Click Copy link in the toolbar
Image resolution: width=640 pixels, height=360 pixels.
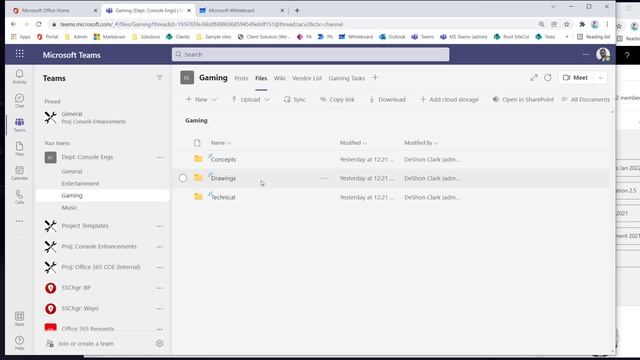pyautogui.click(x=337, y=99)
